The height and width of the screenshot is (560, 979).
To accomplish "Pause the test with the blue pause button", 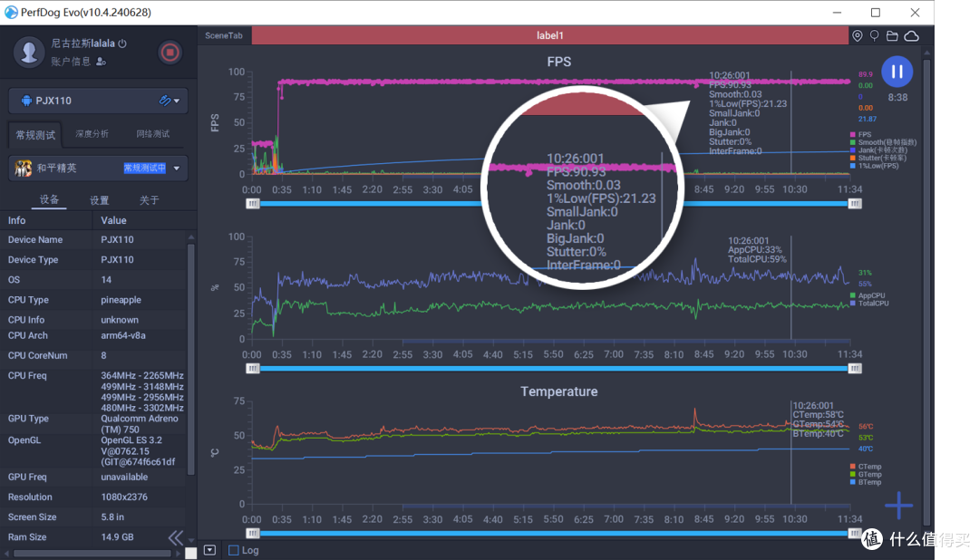I will (x=897, y=72).
